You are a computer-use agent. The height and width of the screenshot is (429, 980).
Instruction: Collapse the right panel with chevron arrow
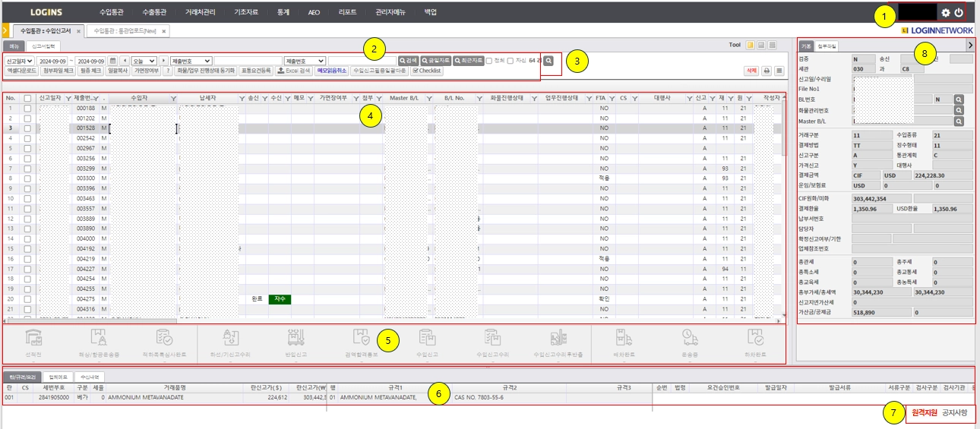coord(969,46)
